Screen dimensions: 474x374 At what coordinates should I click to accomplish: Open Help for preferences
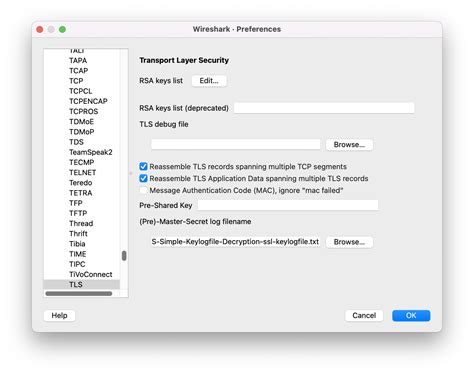tap(59, 315)
